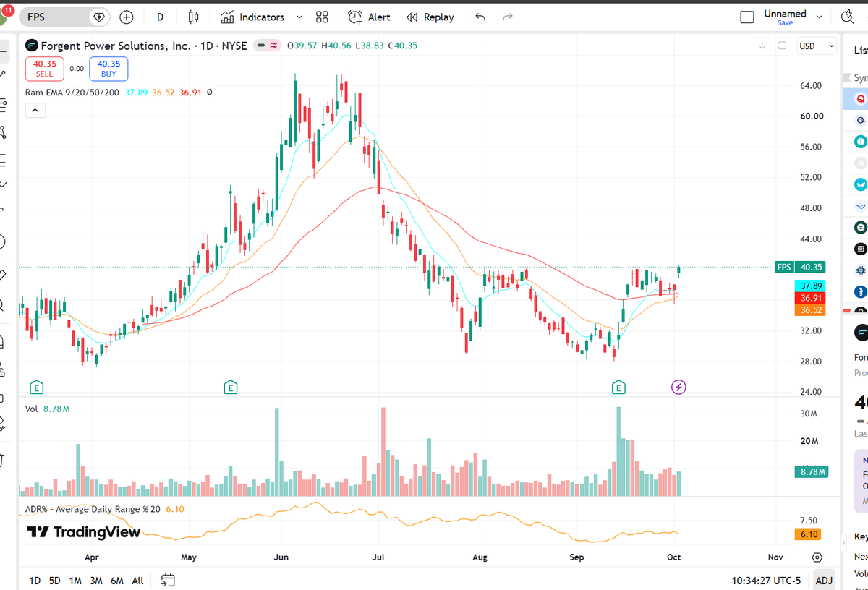Open the indicator templates grid icon
The height and width of the screenshot is (590, 868).
[322, 17]
